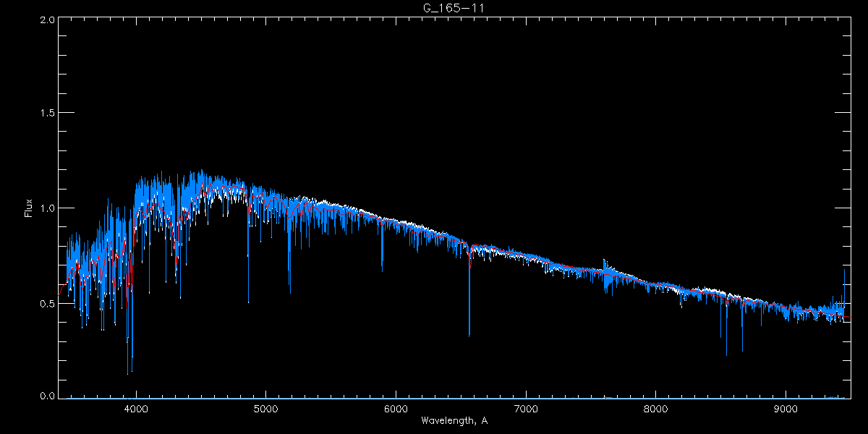Pick the deep absorption line bottom near 6560
Screen dimensions: 868x434
[x=469, y=335]
